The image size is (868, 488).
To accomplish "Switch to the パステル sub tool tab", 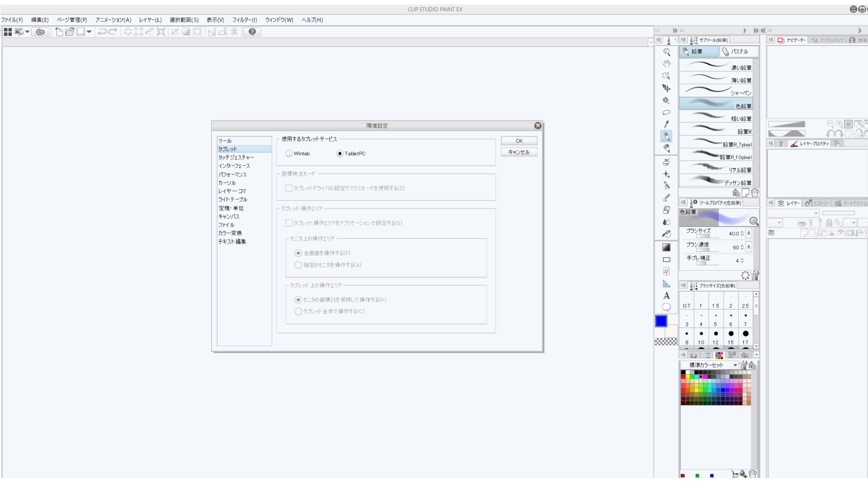I will click(x=739, y=52).
